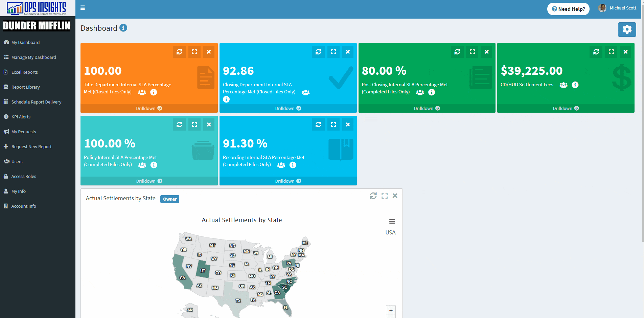Expand Drilldown on Policy Internal SLA tile
The width and height of the screenshot is (644, 318).
pos(149,181)
